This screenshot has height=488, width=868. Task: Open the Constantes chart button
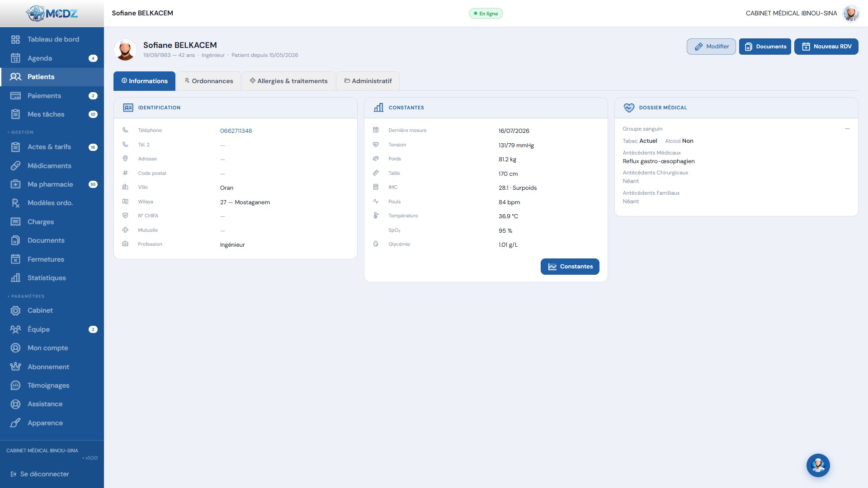(570, 267)
